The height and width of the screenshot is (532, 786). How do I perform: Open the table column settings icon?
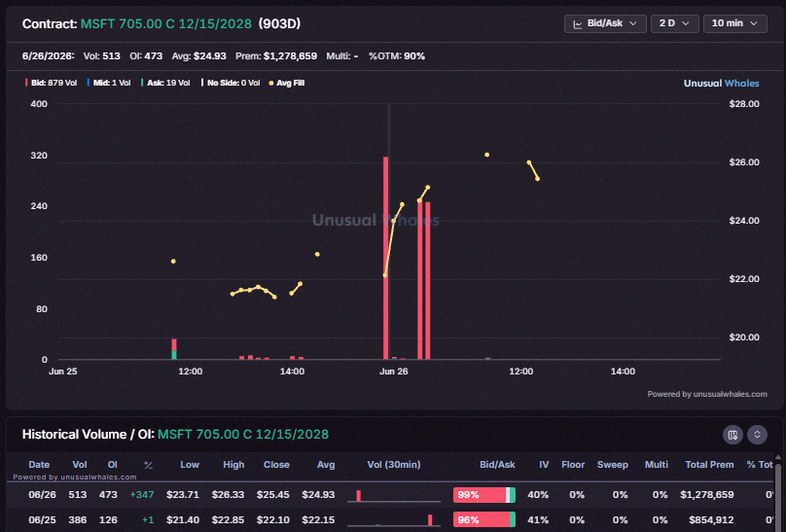[732, 435]
